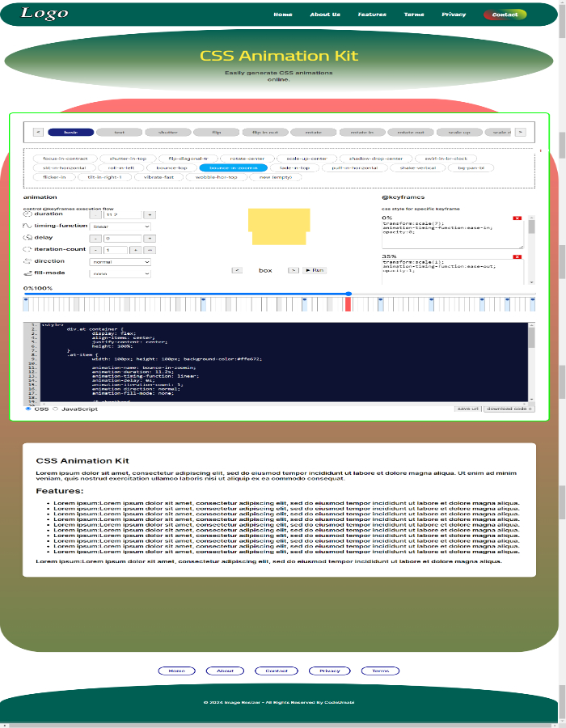Choose the shadow-drop-center preset
This screenshot has width=566, height=728.
pos(376,159)
